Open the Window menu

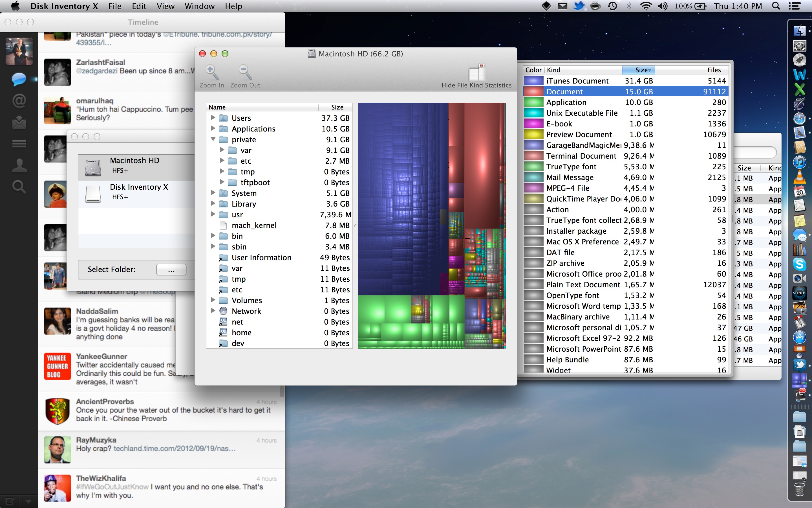pyautogui.click(x=199, y=6)
